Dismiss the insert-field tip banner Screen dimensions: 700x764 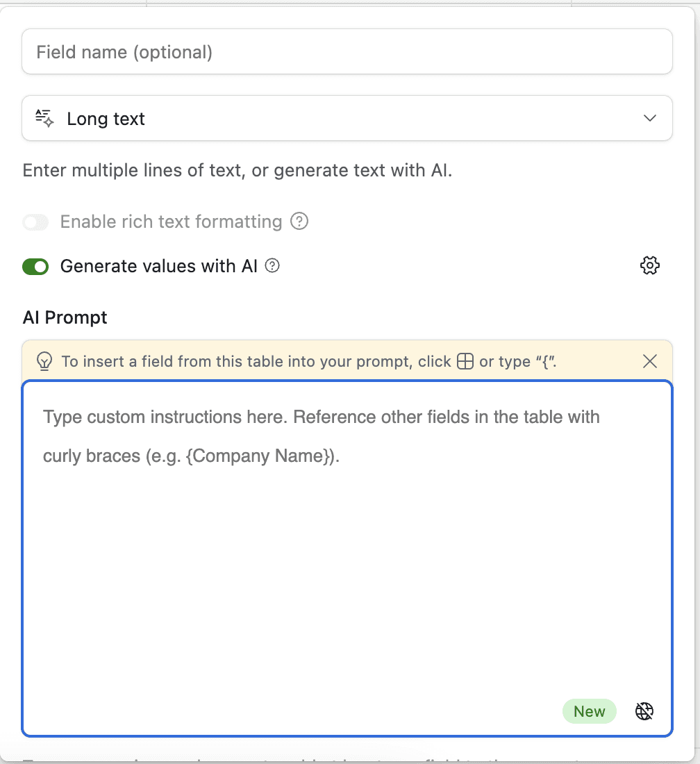pyautogui.click(x=649, y=362)
